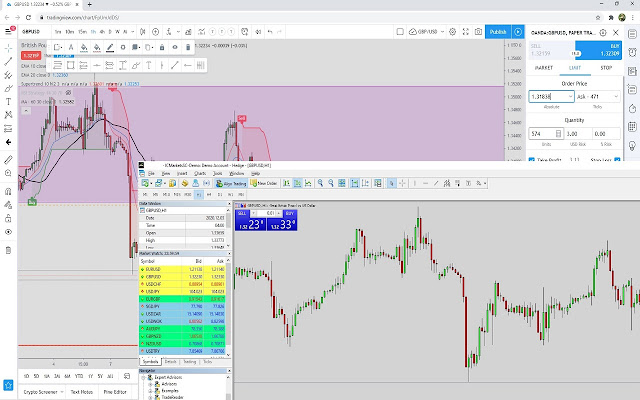Open the Pine Editor tab button

pyautogui.click(x=115, y=392)
